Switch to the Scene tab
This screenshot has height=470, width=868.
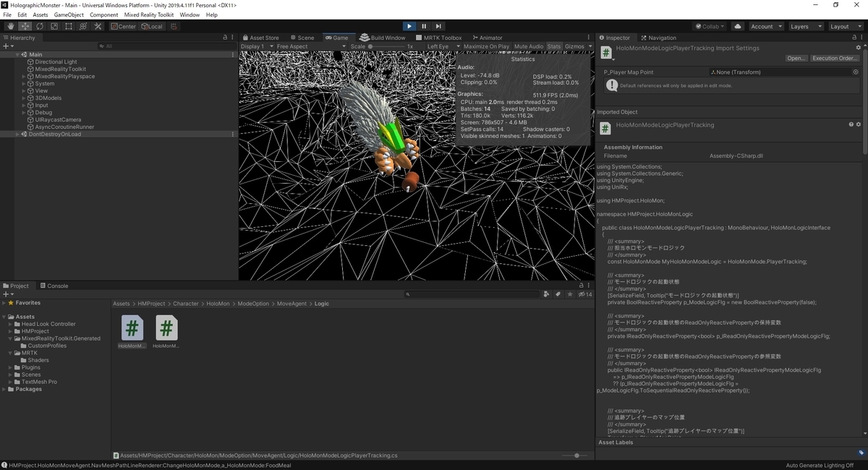[302, 38]
